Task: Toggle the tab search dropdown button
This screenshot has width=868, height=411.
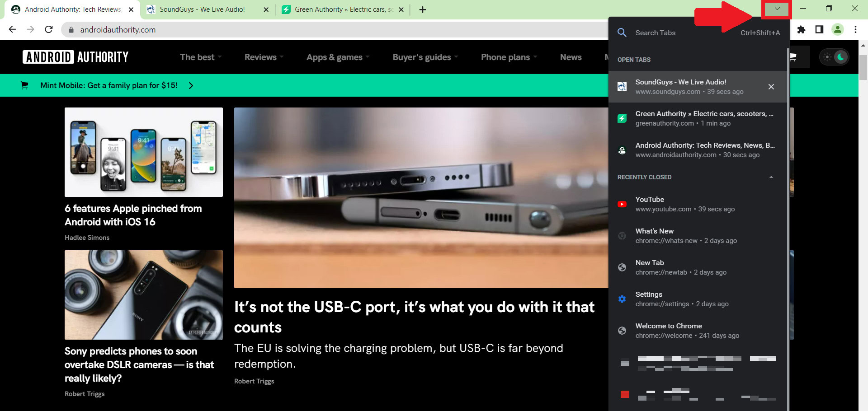Action: tap(777, 9)
